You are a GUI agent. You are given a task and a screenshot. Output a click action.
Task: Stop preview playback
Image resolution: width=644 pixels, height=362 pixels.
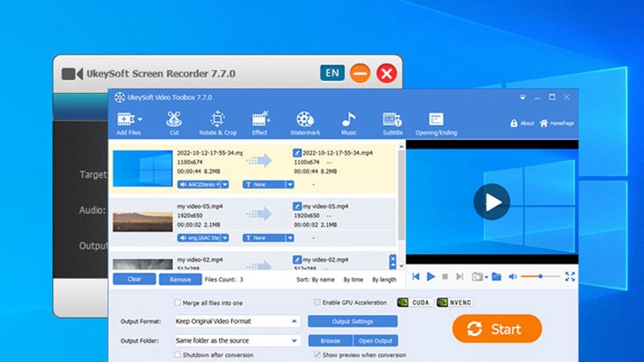click(x=445, y=277)
